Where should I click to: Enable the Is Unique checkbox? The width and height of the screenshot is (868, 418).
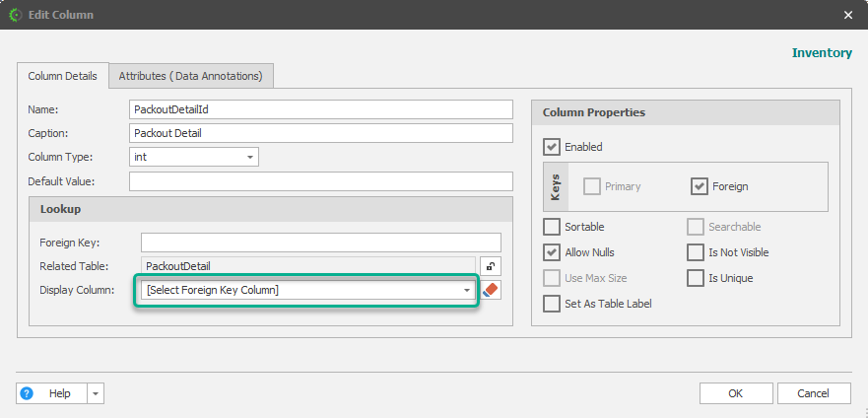pos(696,278)
